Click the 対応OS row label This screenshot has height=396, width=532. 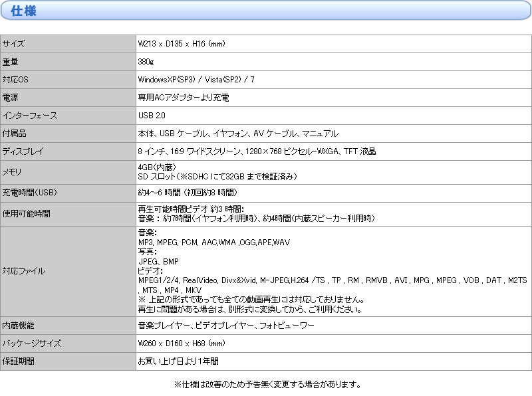pyautogui.click(x=16, y=80)
